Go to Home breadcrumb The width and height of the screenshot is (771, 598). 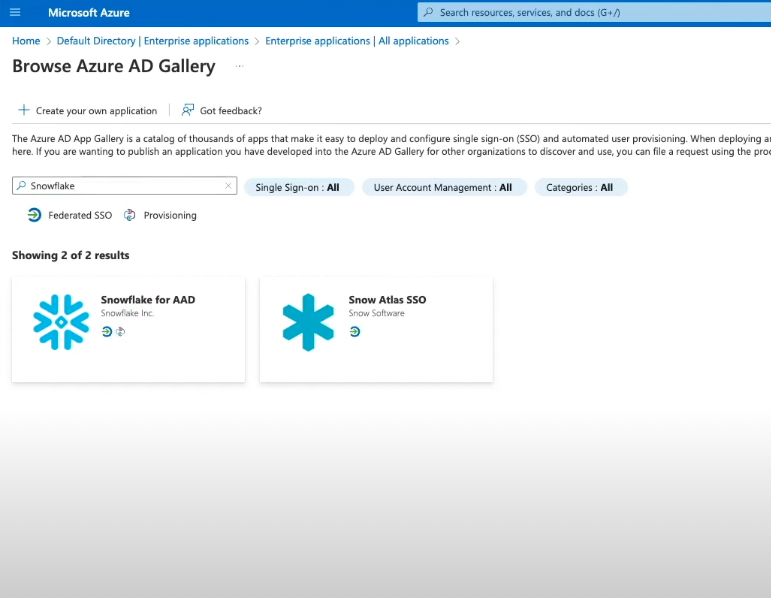pos(26,41)
